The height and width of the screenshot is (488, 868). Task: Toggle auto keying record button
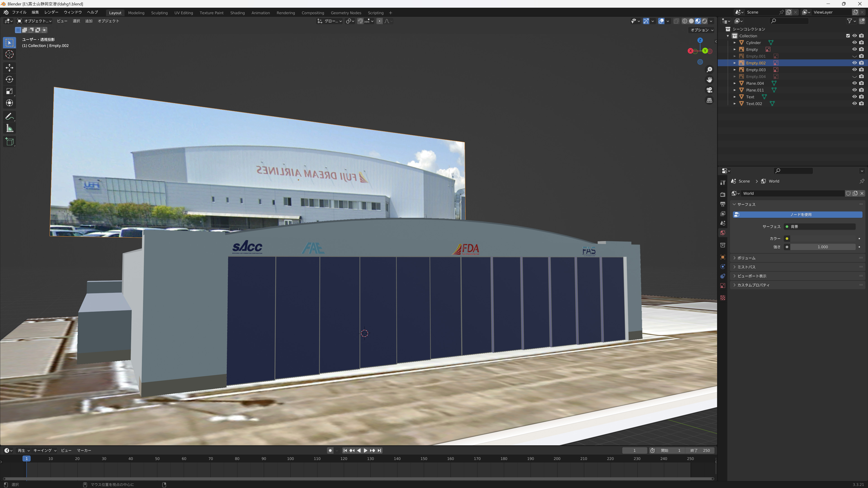(330, 451)
